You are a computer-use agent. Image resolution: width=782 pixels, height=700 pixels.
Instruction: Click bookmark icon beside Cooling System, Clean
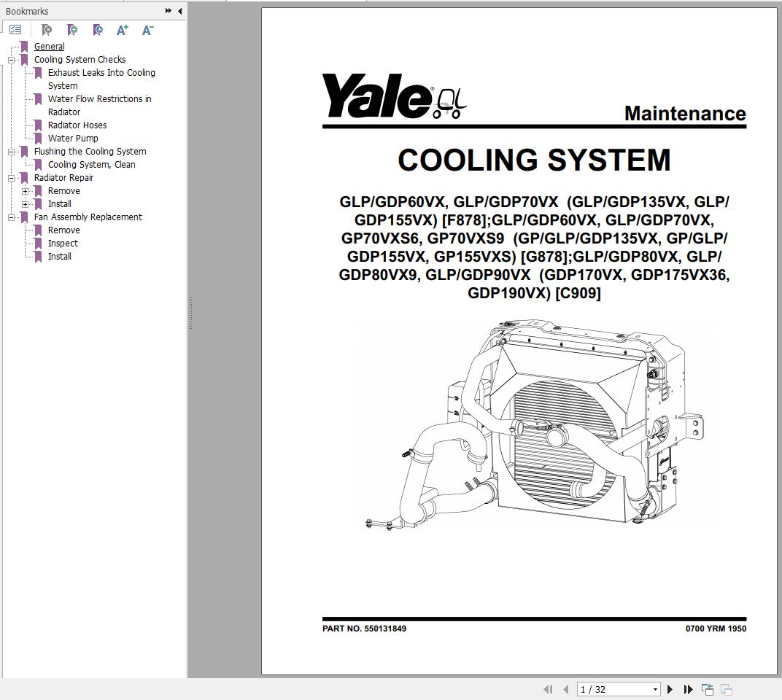(x=38, y=165)
